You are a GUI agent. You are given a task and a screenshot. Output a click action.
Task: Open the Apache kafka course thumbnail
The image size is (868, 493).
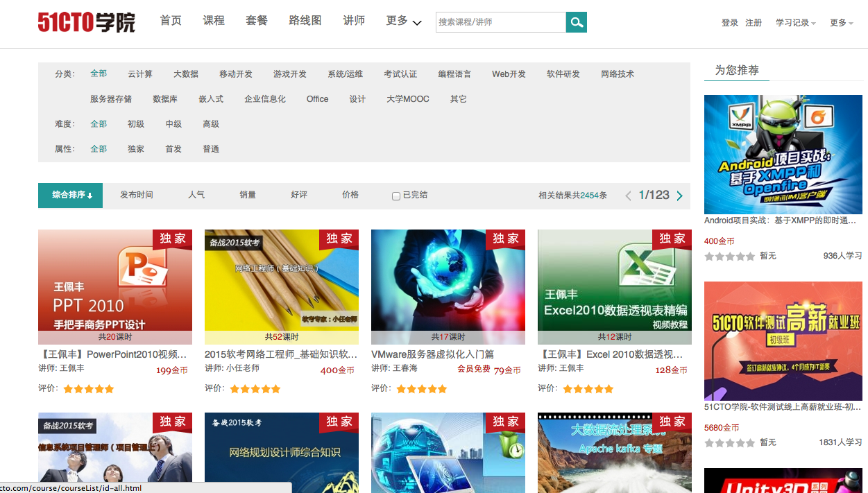(x=615, y=452)
